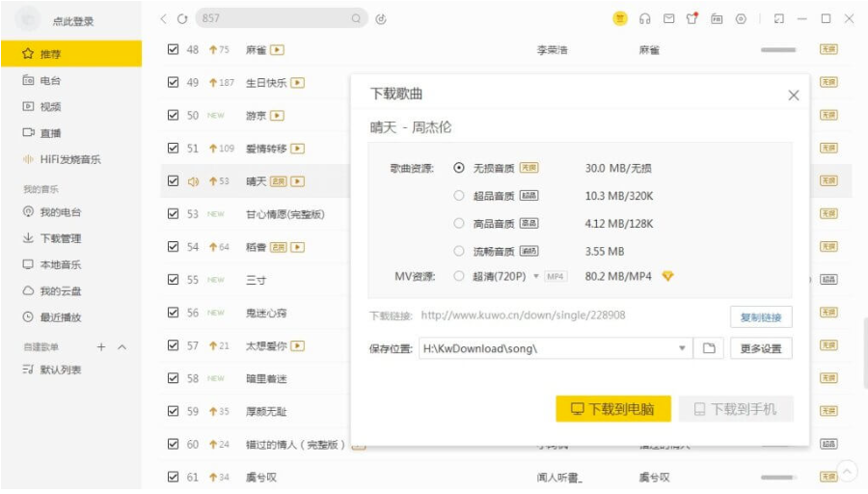868x494 pixels.
Task: Click the hot-rank bar for song 麻雀
Action: click(777, 49)
